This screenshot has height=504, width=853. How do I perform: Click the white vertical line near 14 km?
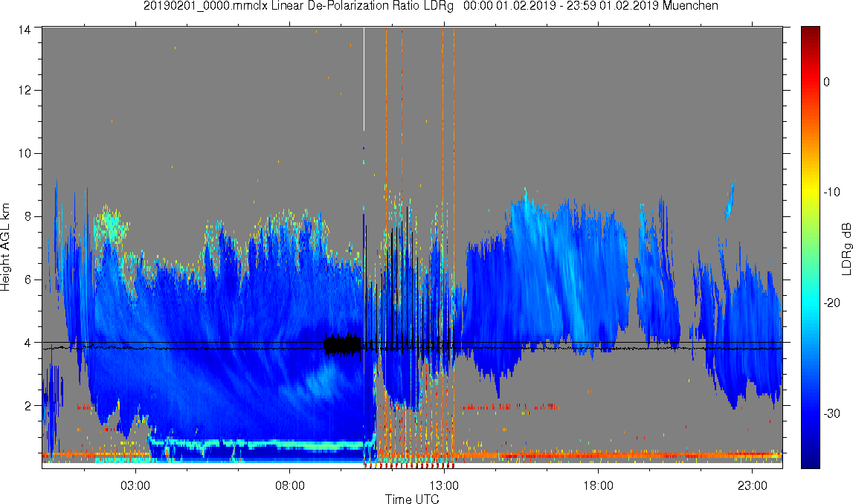(364, 79)
